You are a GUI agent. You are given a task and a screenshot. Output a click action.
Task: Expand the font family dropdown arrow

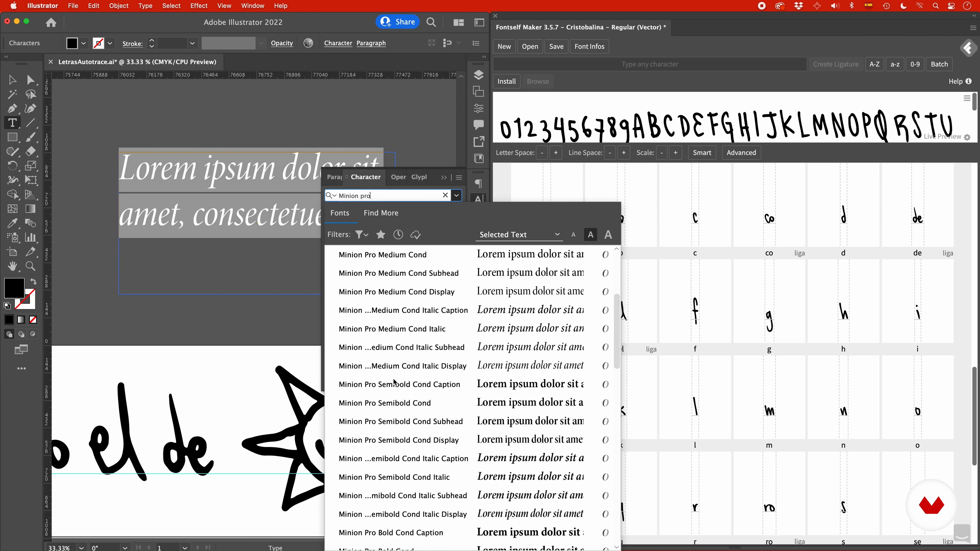[x=456, y=195]
